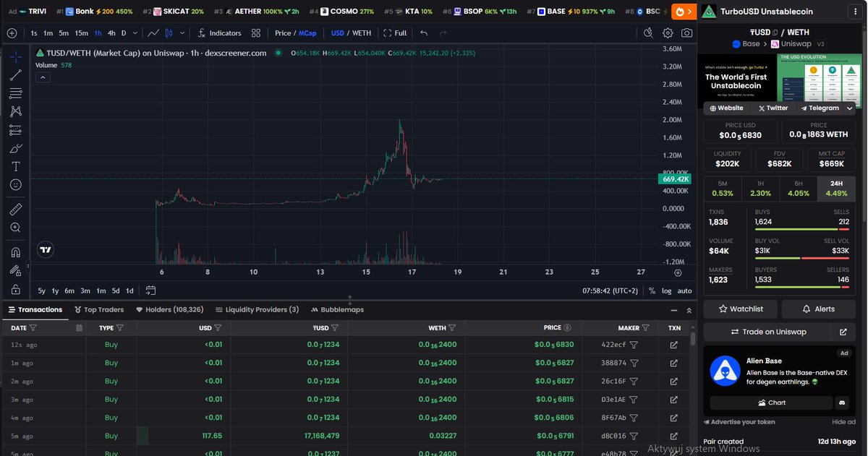Select candlestick chart style
Screen dimensions: 868x456
click(169, 33)
